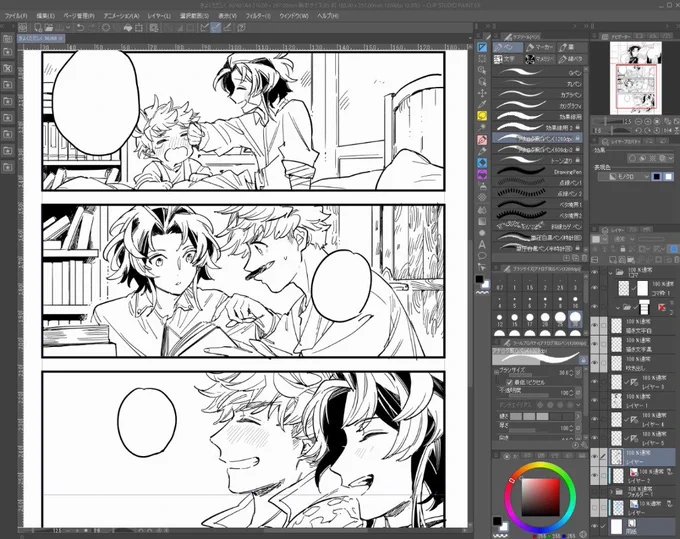Expand the brush shape presets arrow

(x=578, y=416)
